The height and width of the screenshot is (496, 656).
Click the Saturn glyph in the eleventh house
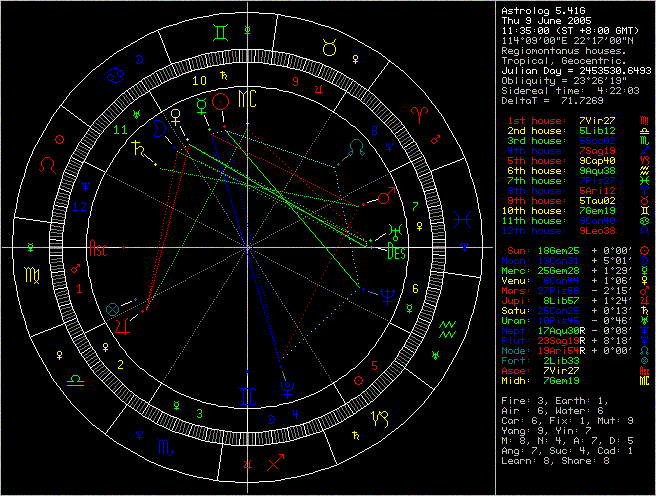[133, 147]
